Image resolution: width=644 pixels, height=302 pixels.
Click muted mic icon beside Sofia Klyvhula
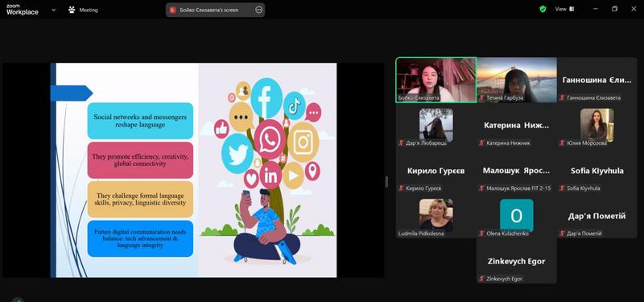(x=562, y=188)
